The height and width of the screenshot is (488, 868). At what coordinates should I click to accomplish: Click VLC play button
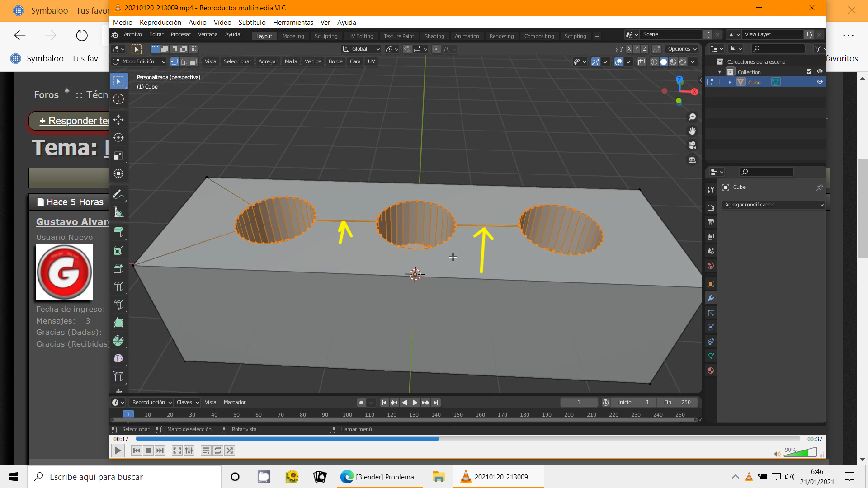[x=118, y=450]
